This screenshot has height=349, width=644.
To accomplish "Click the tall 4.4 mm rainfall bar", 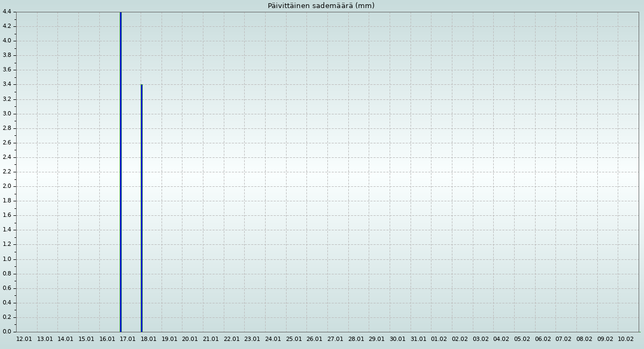I will [121, 172].
